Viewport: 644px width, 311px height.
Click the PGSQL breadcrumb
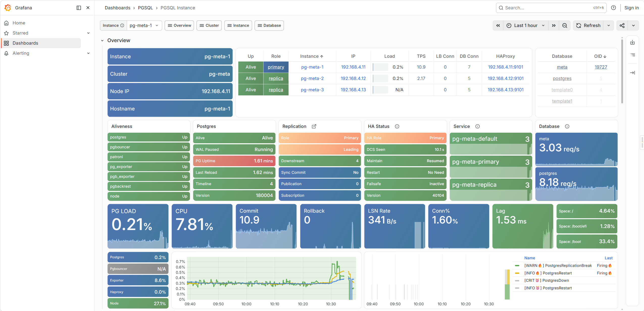[x=145, y=8]
